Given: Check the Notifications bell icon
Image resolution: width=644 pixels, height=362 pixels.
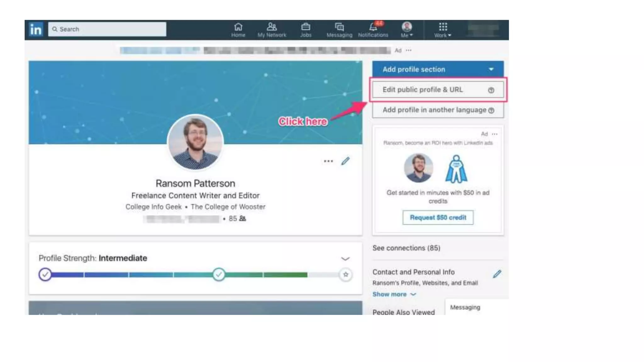Looking at the screenshot, I should click(x=373, y=27).
